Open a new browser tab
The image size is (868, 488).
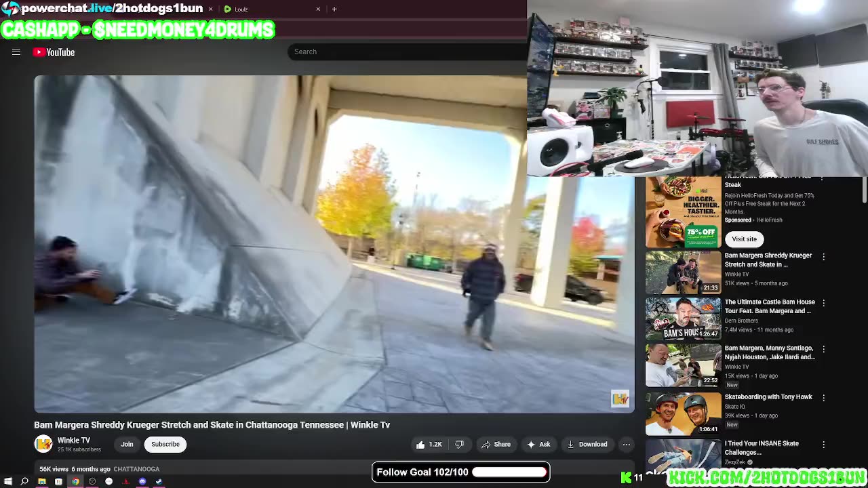(334, 9)
